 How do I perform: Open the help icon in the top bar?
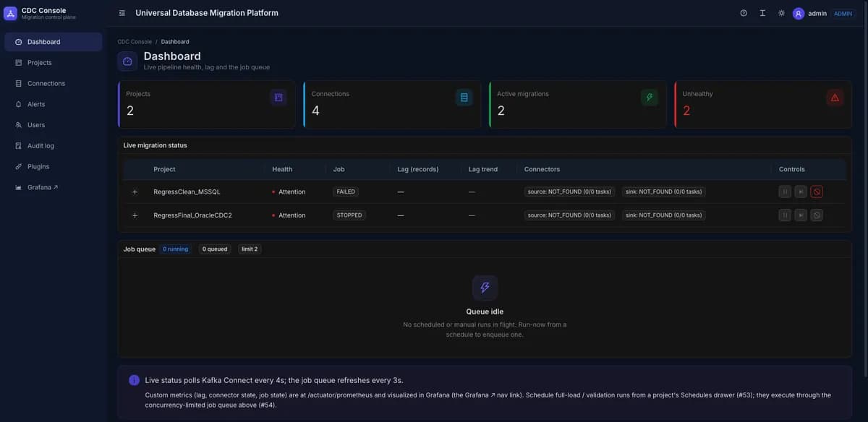click(x=744, y=13)
